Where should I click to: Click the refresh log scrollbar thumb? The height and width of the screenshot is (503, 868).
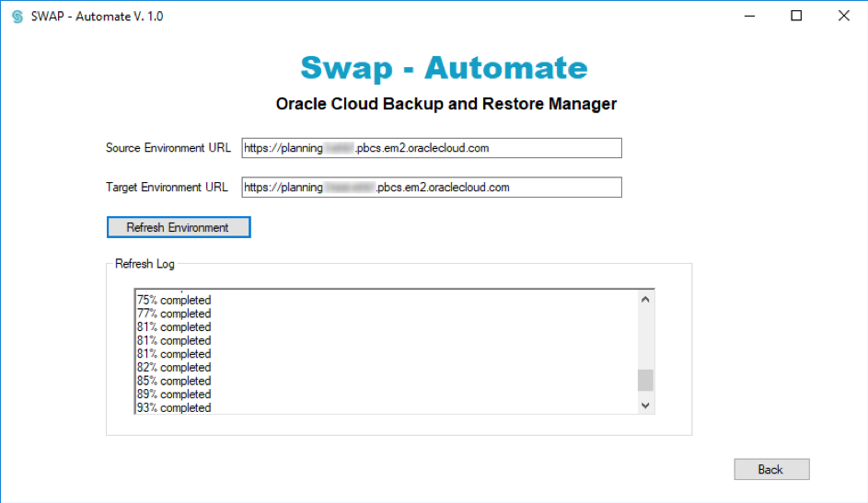coord(645,381)
